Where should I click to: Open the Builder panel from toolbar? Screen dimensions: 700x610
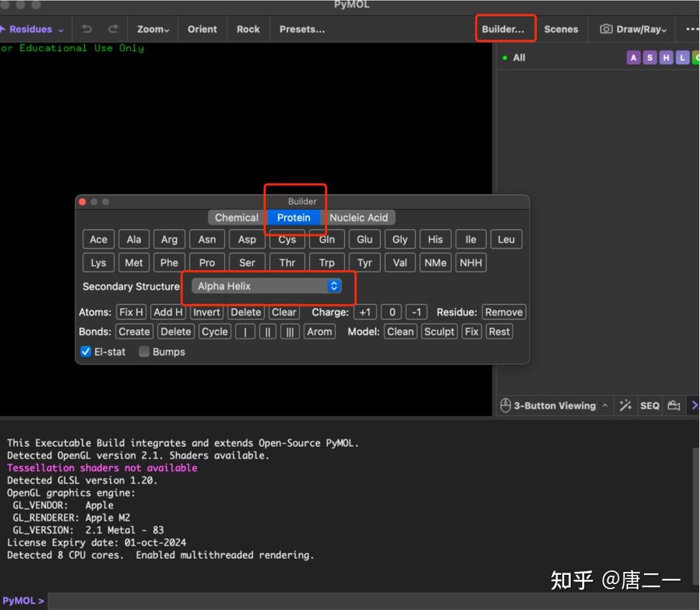point(503,29)
